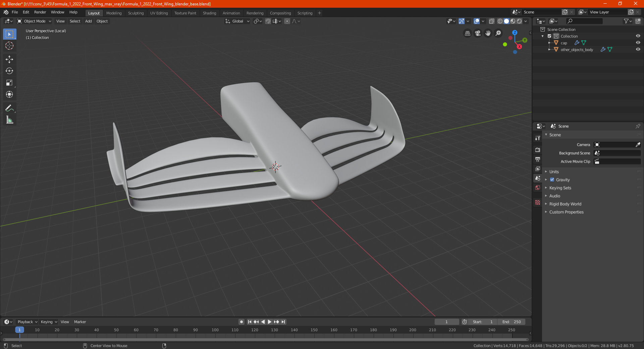This screenshot has height=349, width=644.
Task: Open Output properties tab
Action: pyautogui.click(x=538, y=159)
